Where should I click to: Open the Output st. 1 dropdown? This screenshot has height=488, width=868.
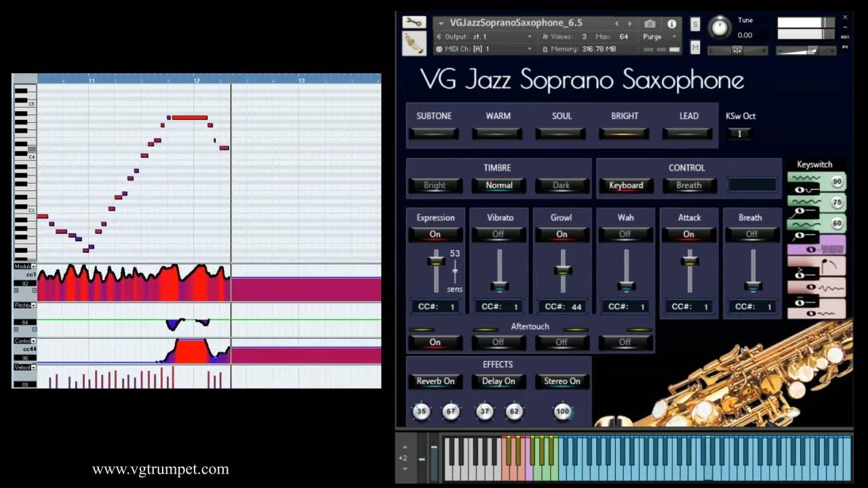[485, 37]
